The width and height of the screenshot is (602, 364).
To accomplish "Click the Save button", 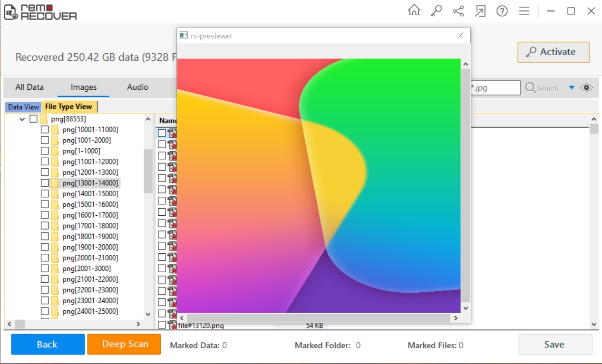I will 555,345.
